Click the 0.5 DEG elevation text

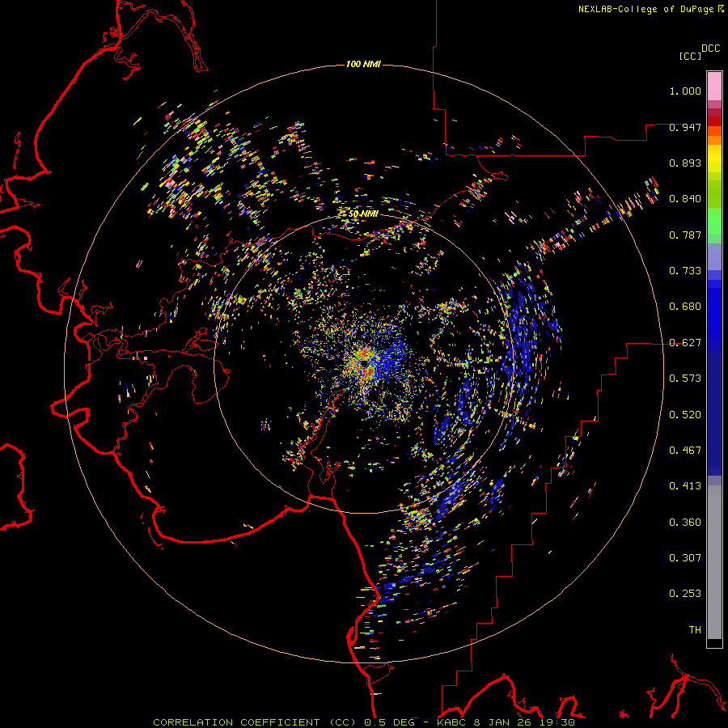(391, 722)
